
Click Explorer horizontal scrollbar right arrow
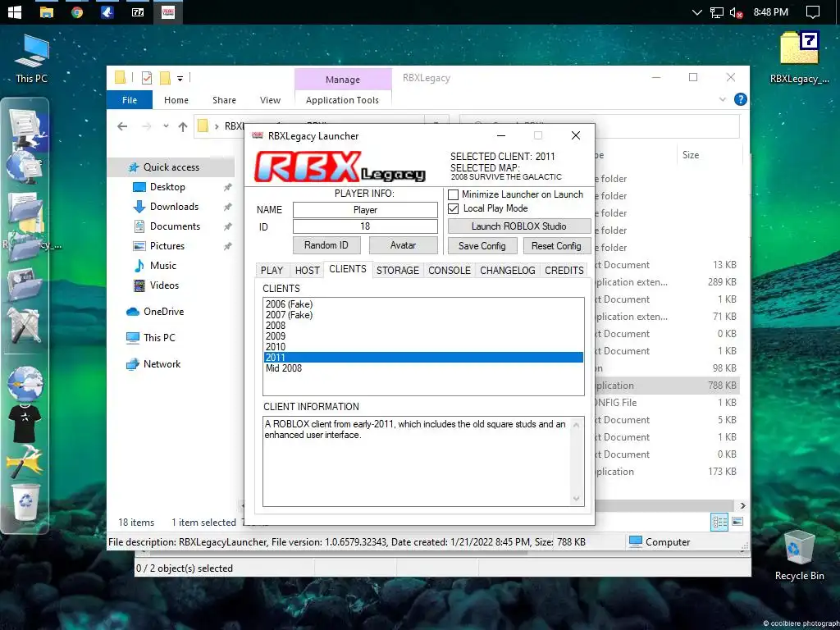tap(742, 505)
